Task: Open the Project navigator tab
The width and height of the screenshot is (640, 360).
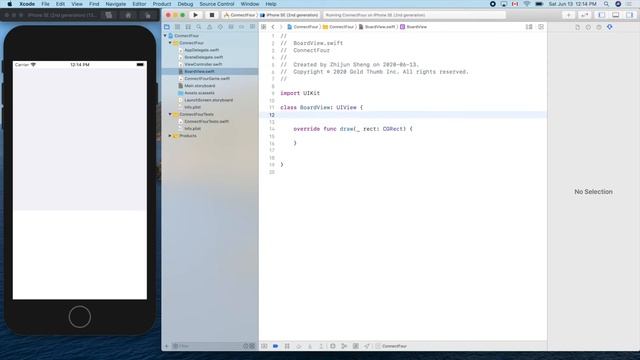Action: tap(167, 27)
